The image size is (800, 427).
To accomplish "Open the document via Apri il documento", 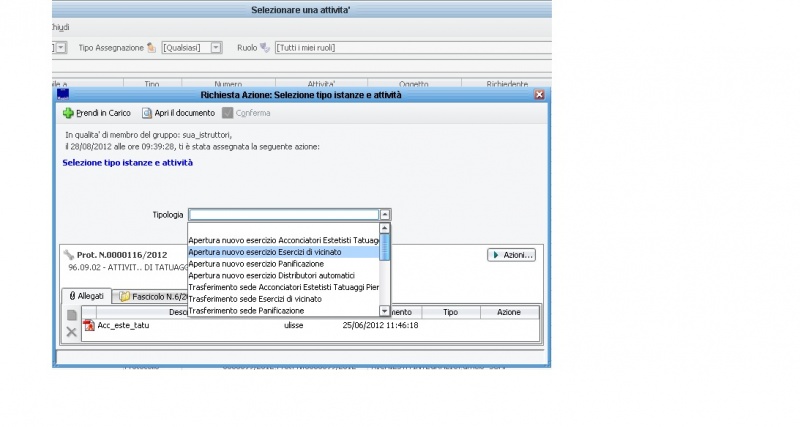I will [x=179, y=113].
